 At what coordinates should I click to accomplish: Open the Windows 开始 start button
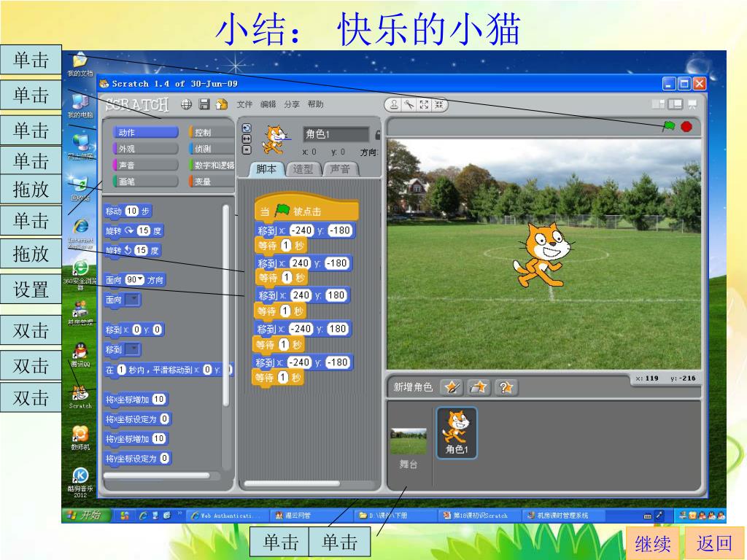click(86, 516)
